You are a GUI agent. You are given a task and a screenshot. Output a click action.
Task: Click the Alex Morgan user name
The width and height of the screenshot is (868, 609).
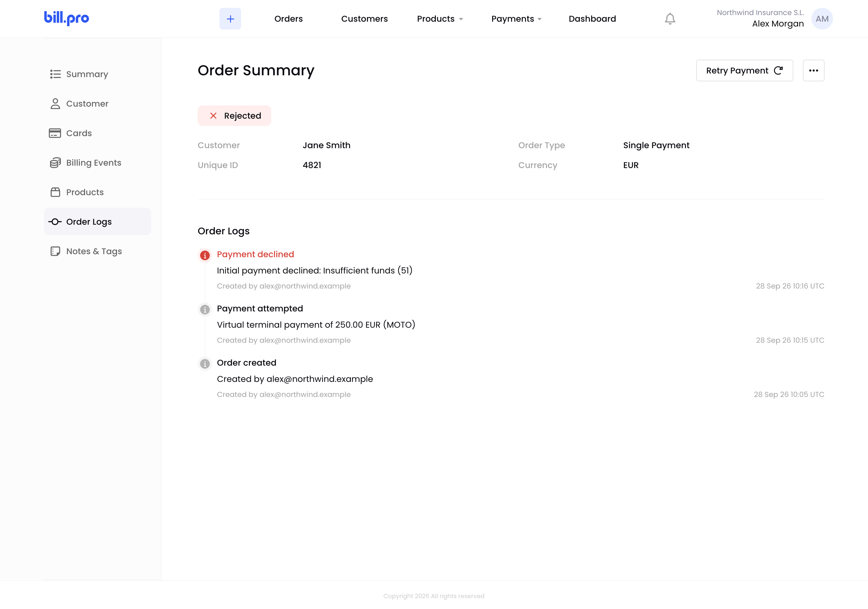(x=778, y=23)
